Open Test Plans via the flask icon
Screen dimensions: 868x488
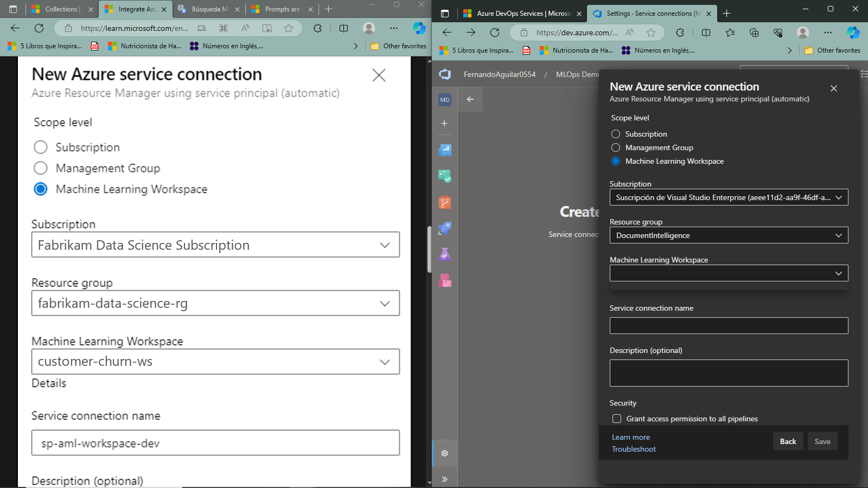coord(444,254)
